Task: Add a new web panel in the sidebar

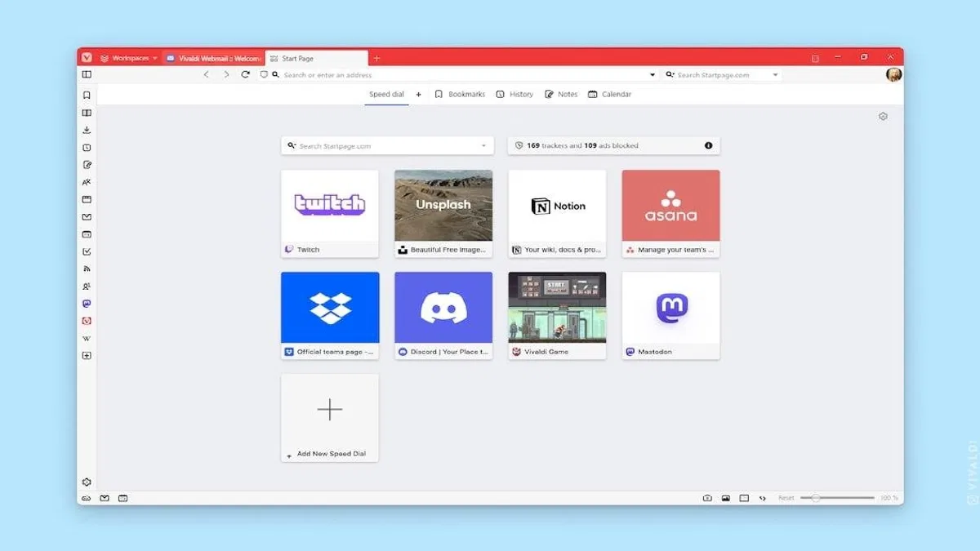Action: pyautogui.click(x=87, y=356)
